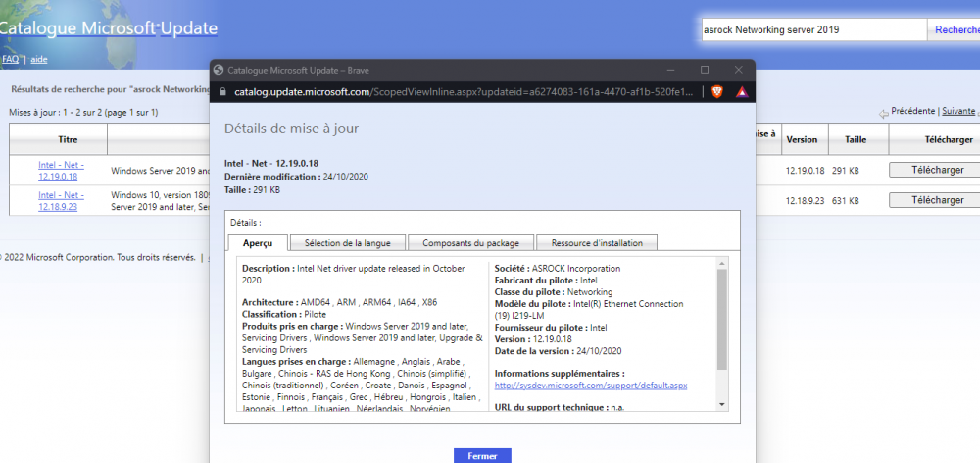Sort results by the Taille column
980x463 pixels.
(856, 139)
